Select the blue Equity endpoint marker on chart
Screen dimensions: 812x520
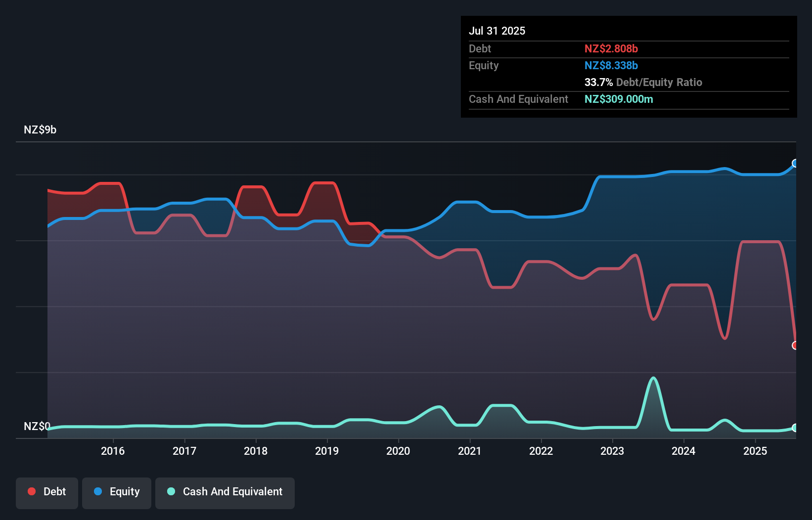(x=795, y=163)
